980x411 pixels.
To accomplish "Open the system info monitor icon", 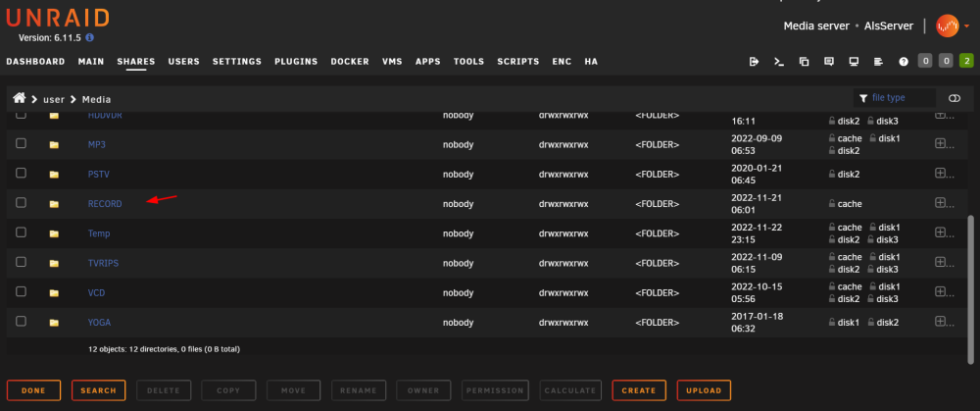I will (x=854, y=61).
